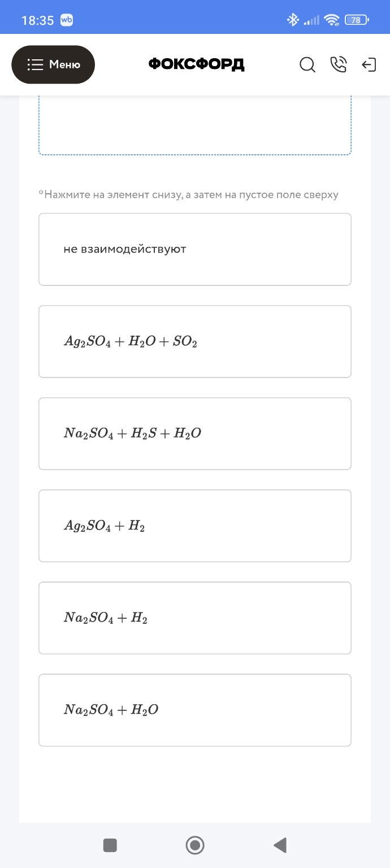The width and height of the screenshot is (390, 868).
Task: Select the Ag2SO4 + H2 answer card
Action: [x=195, y=526]
